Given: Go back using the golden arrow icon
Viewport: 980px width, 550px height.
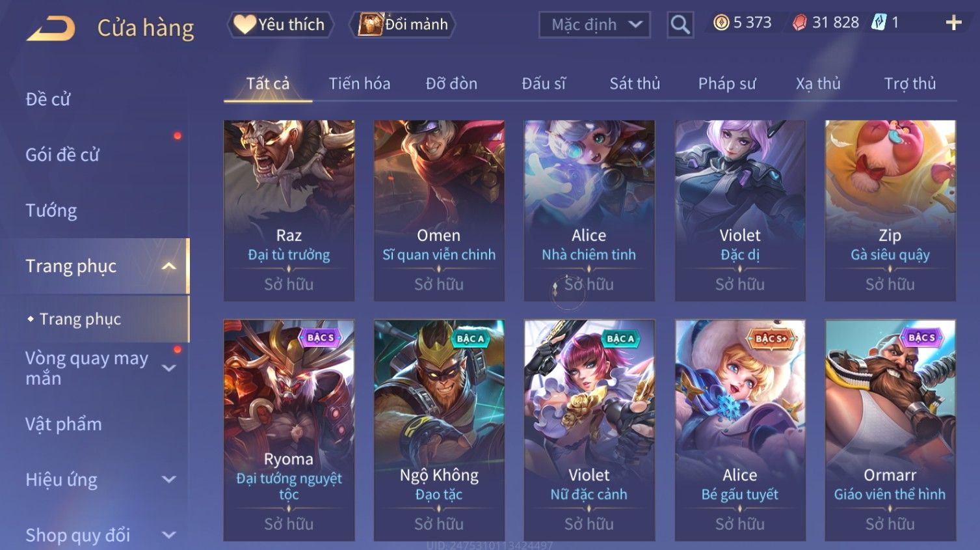Looking at the screenshot, I should coord(51,28).
